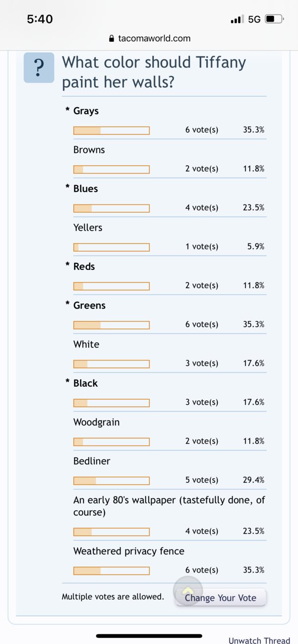298x644 pixels.
Task: Click the Change Your Vote button
Action: (220, 598)
